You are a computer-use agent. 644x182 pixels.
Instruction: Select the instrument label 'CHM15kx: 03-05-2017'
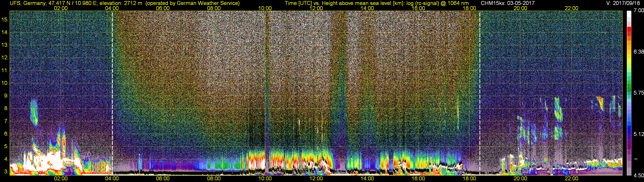pos(507,3)
